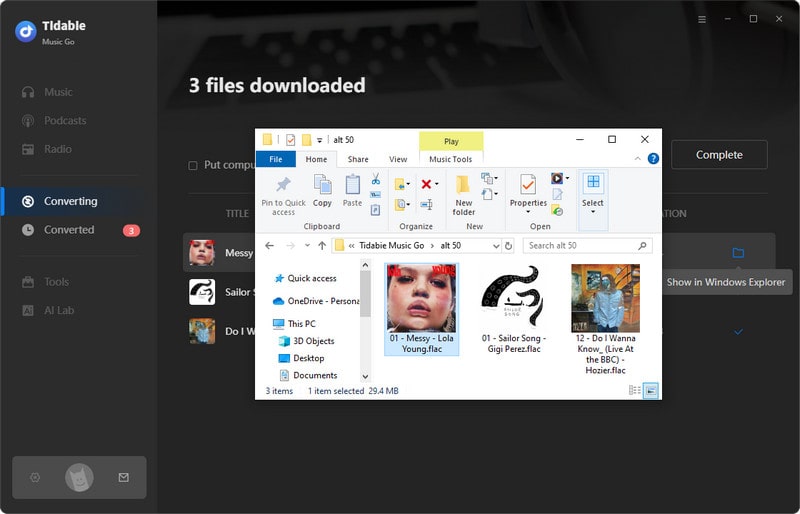Expand the address bar history dropdown

[495, 246]
